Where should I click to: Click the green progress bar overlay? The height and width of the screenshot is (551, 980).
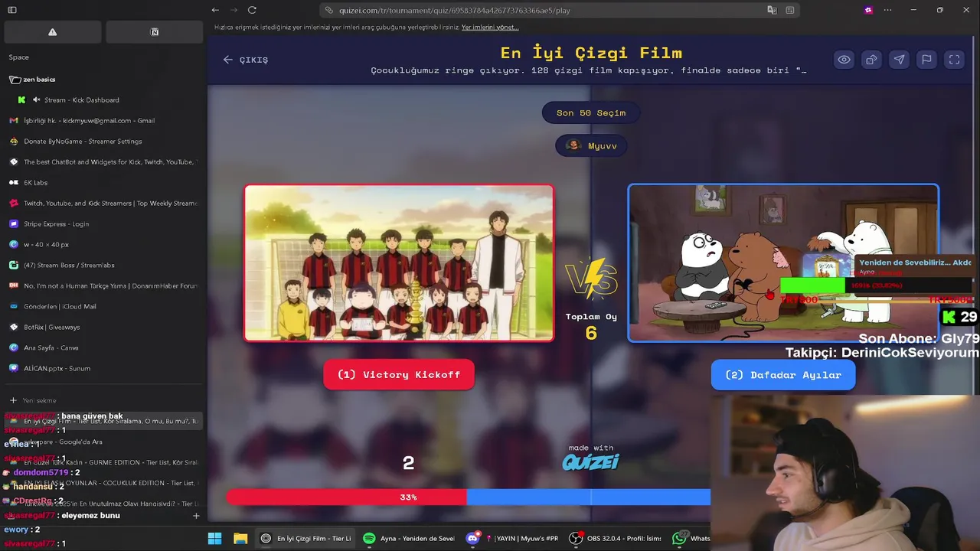click(812, 285)
